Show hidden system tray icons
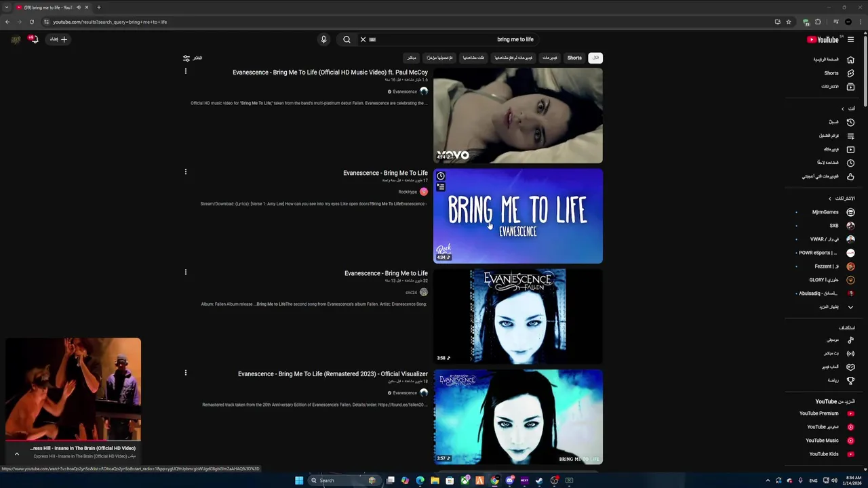Screen dimensions: 868x488 point(768,481)
